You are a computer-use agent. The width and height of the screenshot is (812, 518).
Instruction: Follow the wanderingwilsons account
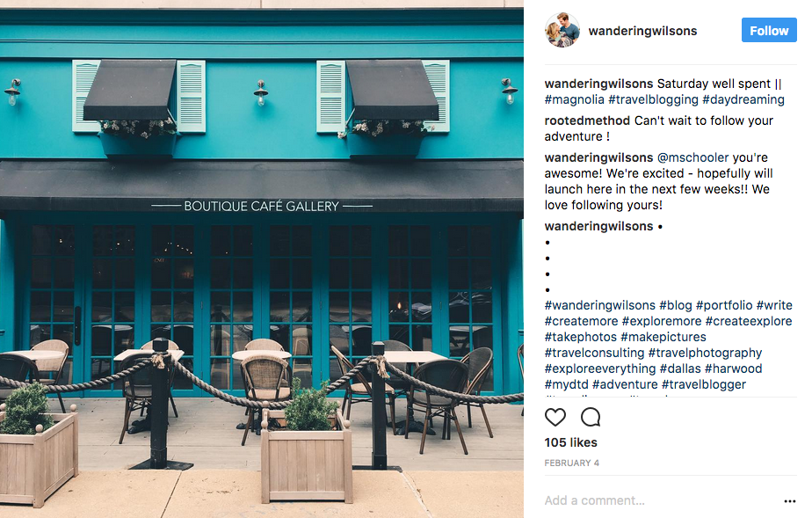coord(769,31)
